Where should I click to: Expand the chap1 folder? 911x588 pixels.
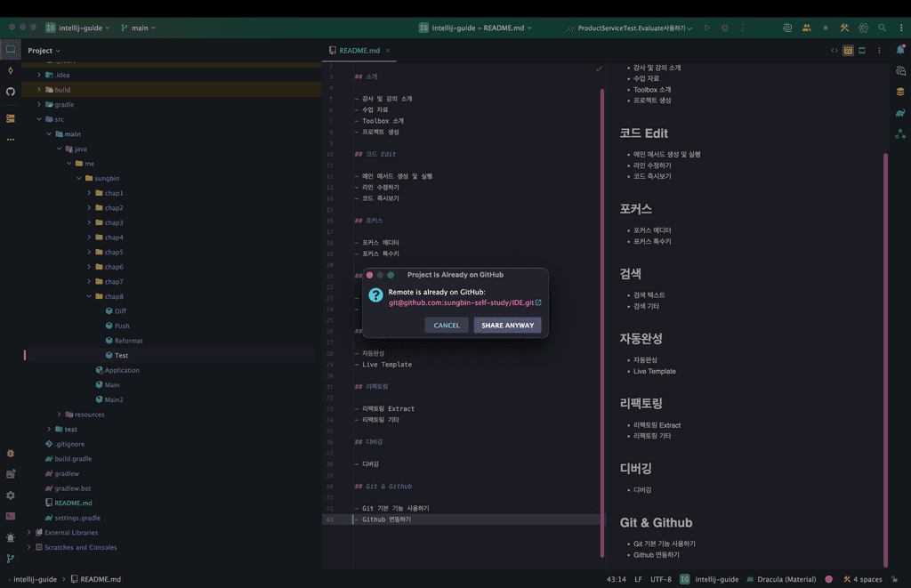[89, 193]
